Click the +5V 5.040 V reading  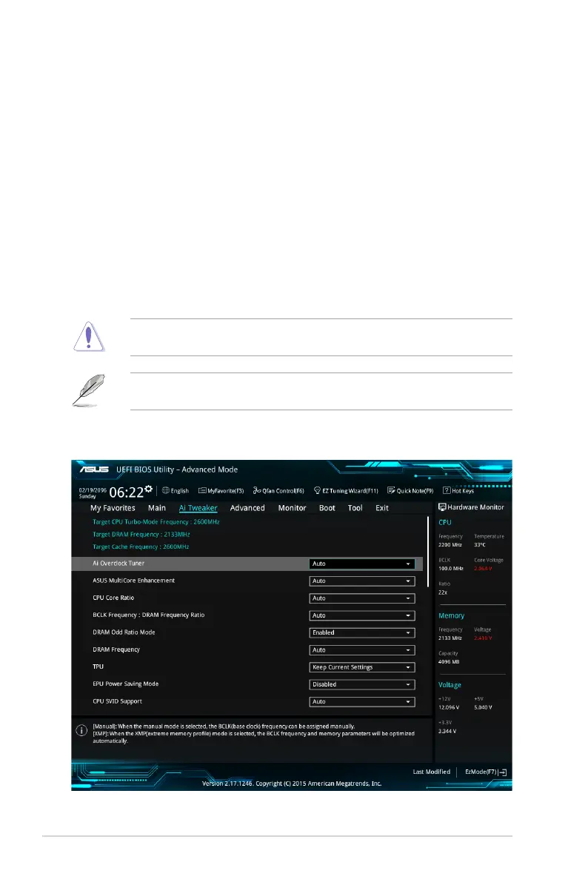click(484, 708)
